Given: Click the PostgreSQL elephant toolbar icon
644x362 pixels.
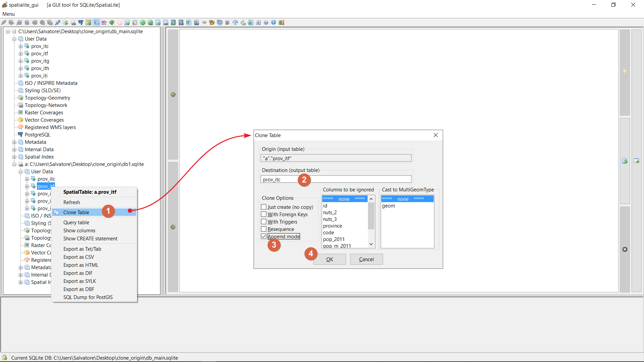Looking at the screenshot, I should [81, 22].
